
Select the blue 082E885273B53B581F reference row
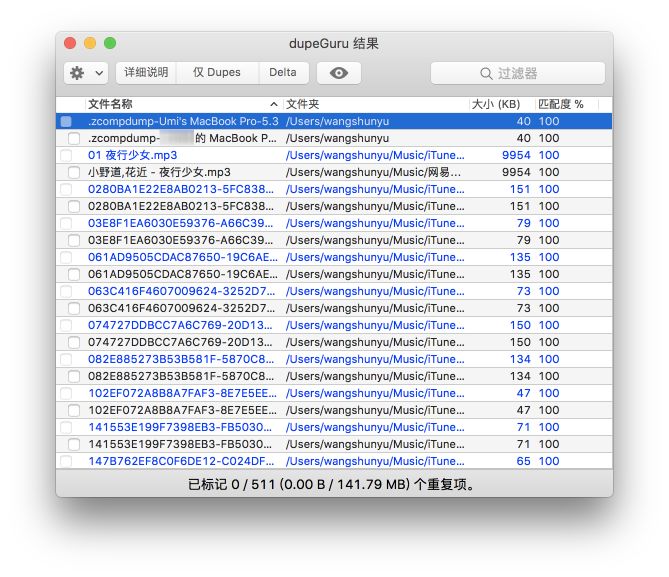coord(334,359)
